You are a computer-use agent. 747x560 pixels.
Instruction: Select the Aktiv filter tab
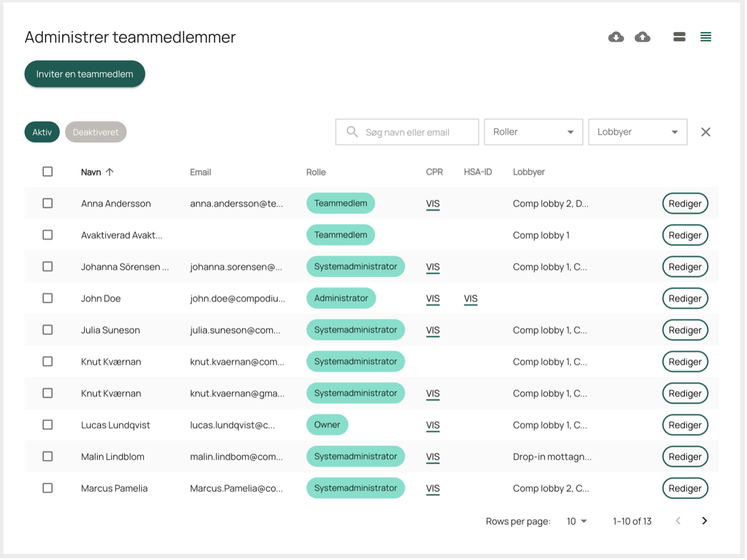click(x=42, y=132)
